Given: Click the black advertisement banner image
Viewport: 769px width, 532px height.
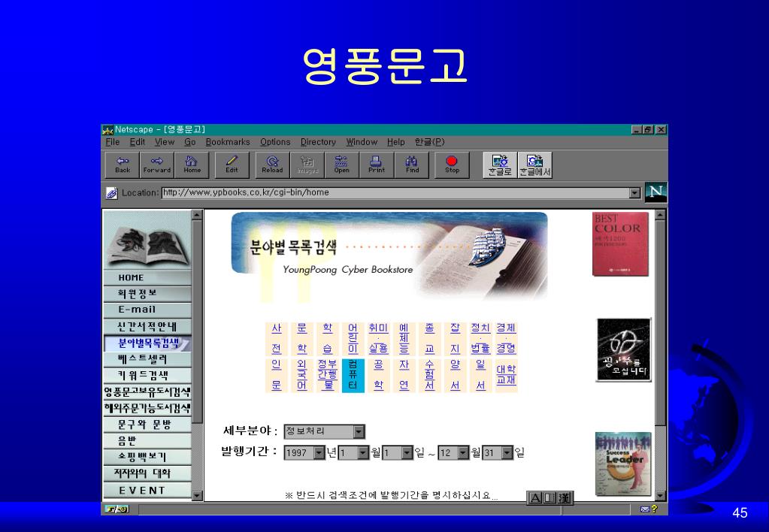Looking at the screenshot, I should pyautogui.click(x=623, y=349).
